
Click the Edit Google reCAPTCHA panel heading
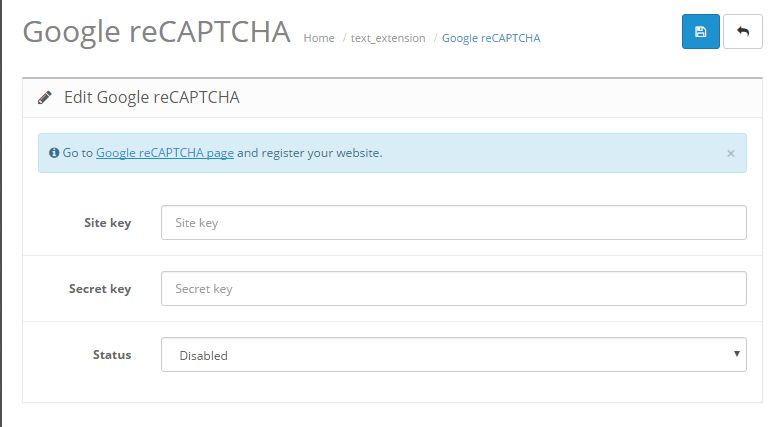pyautogui.click(x=152, y=98)
